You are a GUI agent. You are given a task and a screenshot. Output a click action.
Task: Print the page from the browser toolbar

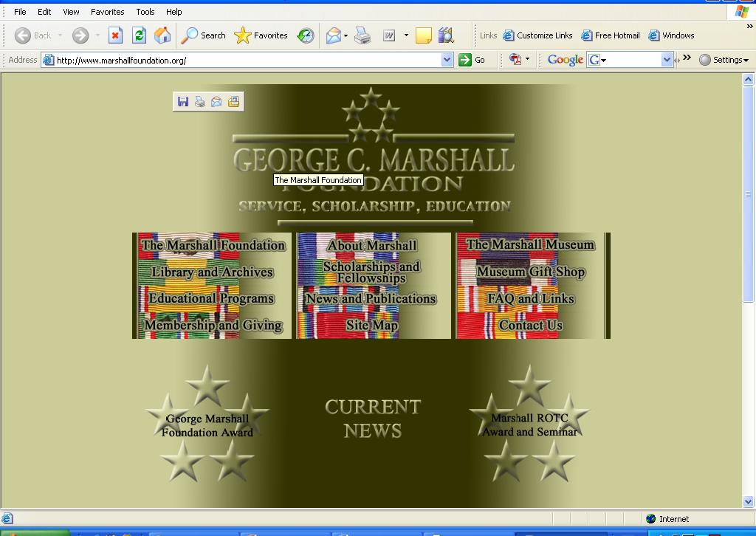click(x=362, y=35)
